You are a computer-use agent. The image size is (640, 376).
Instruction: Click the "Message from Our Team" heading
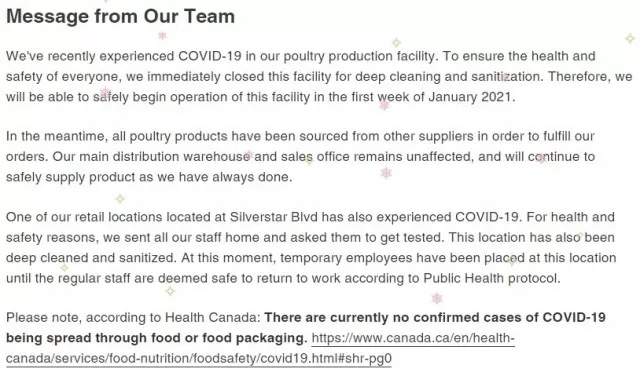pyautogui.click(x=120, y=17)
